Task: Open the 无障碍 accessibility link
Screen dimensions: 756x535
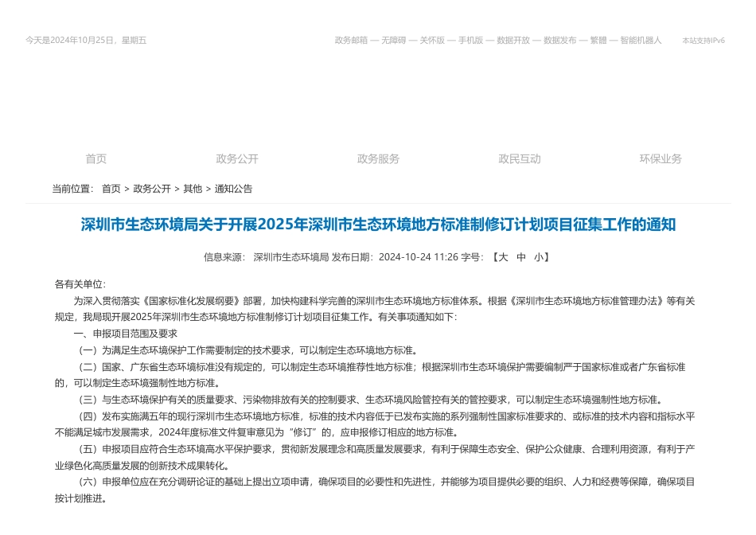Action: 393,41
